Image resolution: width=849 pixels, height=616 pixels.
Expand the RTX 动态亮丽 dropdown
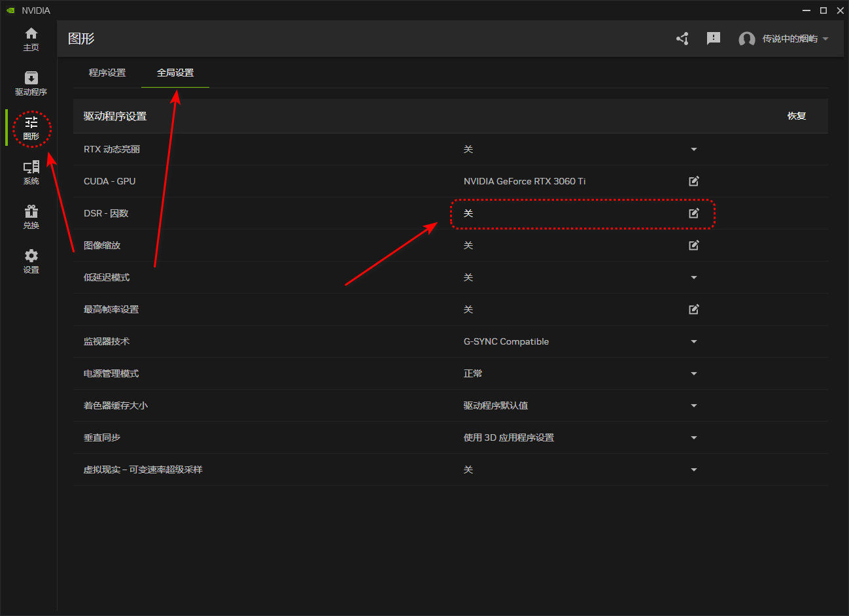pos(694,149)
